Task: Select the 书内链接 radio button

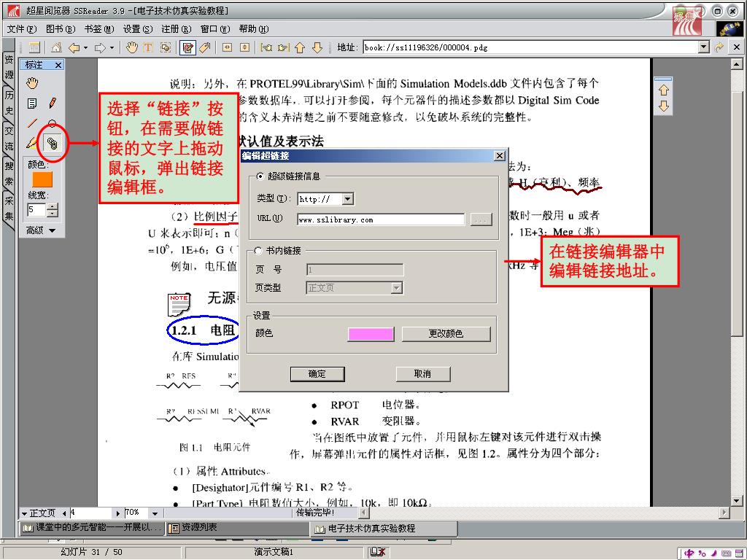Action: pyautogui.click(x=258, y=251)
